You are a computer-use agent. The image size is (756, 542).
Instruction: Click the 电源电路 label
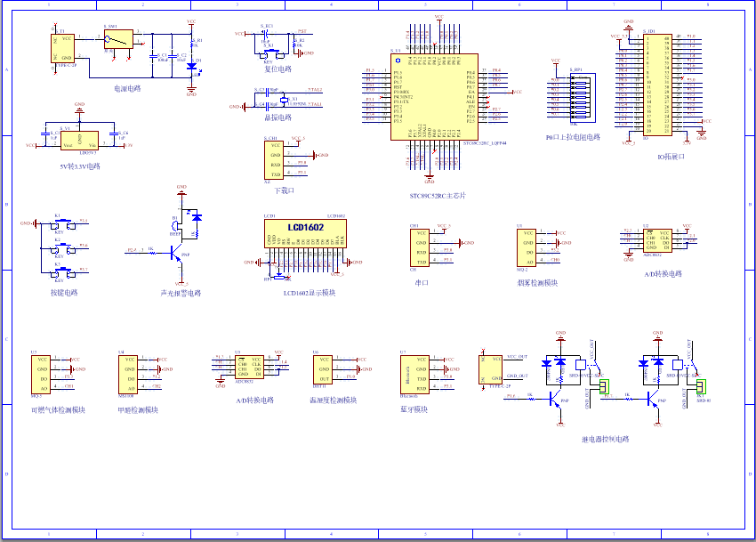coord(127,89)
